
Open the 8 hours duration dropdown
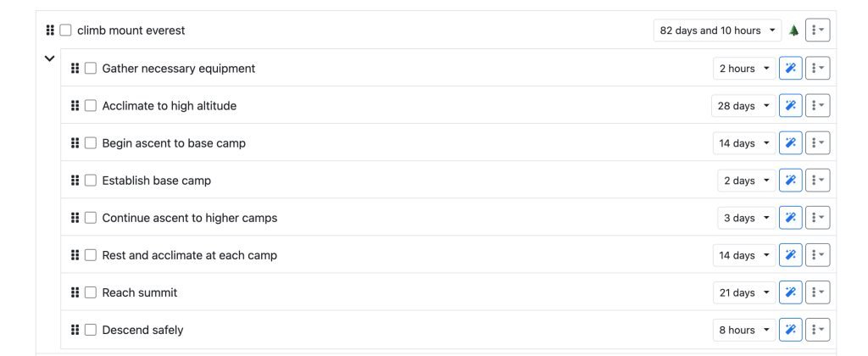743,330
